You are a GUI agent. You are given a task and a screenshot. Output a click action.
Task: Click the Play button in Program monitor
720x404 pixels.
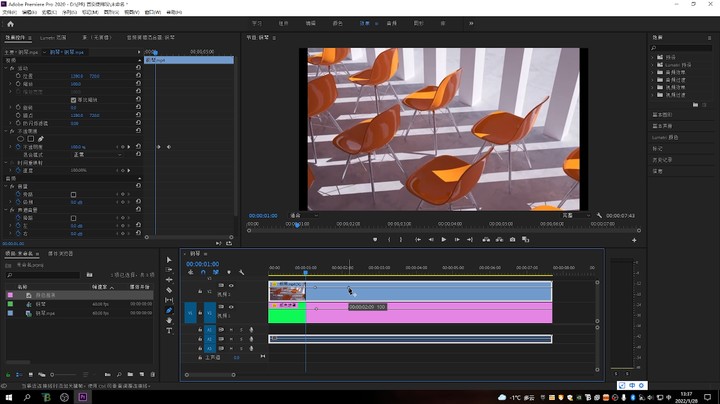click(444, 240)
